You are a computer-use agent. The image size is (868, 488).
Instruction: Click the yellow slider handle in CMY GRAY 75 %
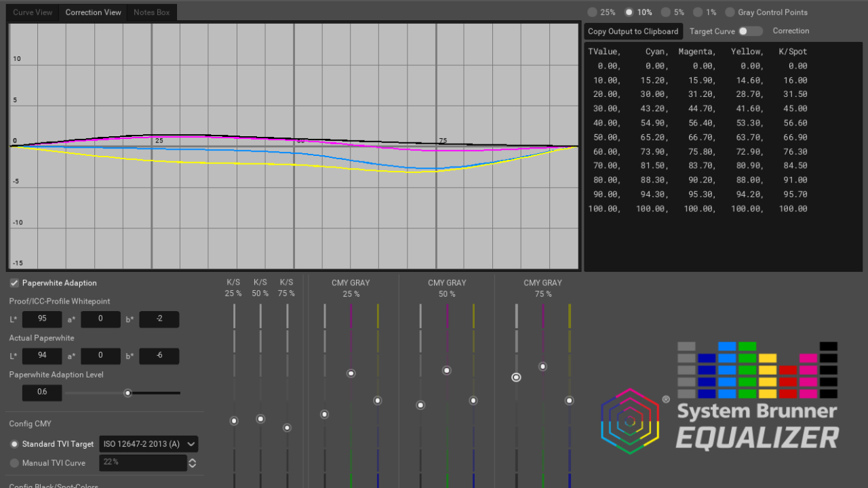[570, 401]
